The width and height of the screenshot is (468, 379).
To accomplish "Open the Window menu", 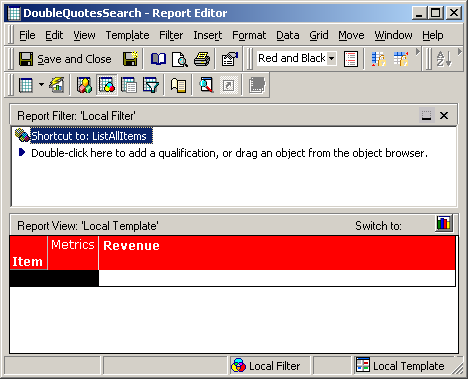I will click(x=393, y=35).
